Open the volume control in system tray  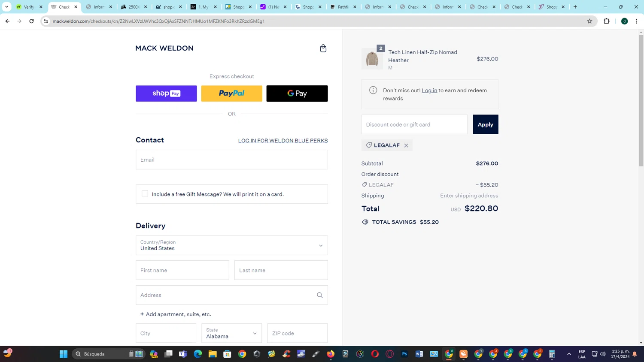pyautogui.click(x=603, y=354)
